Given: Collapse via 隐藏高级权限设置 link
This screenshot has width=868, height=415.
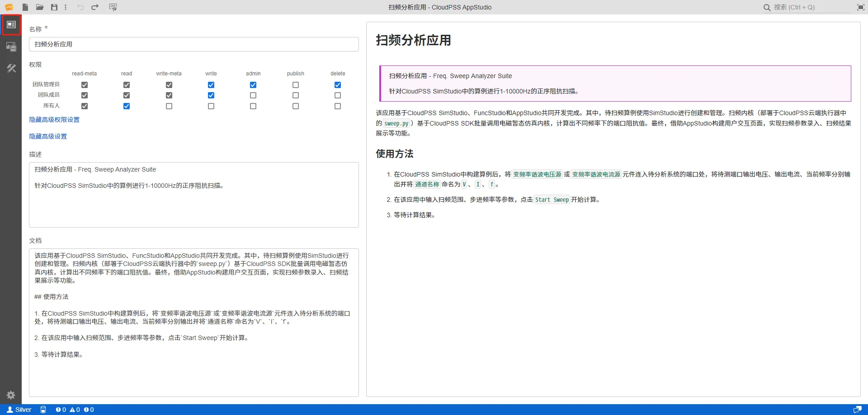Looking at the screenshot, I should click(x=54, y=120).
